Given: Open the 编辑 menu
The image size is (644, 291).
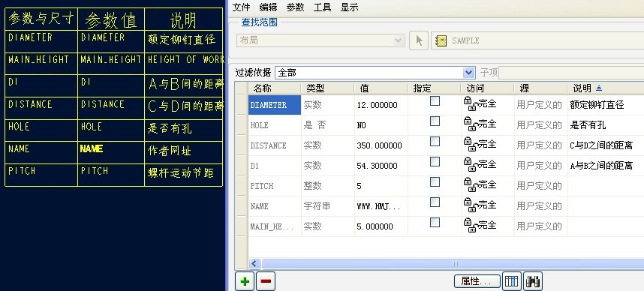Looking at the screenshot, I should coord(268,7).
